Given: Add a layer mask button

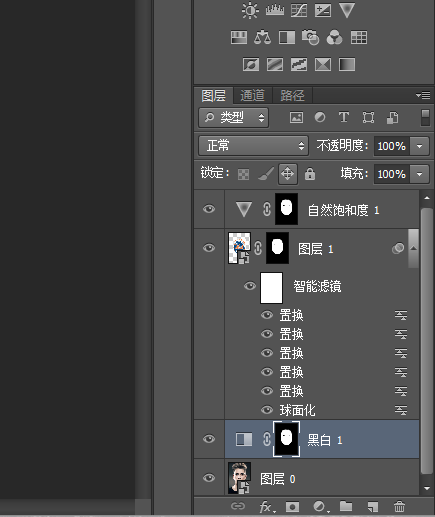Looking at the screenshot, I should (292, 507).
